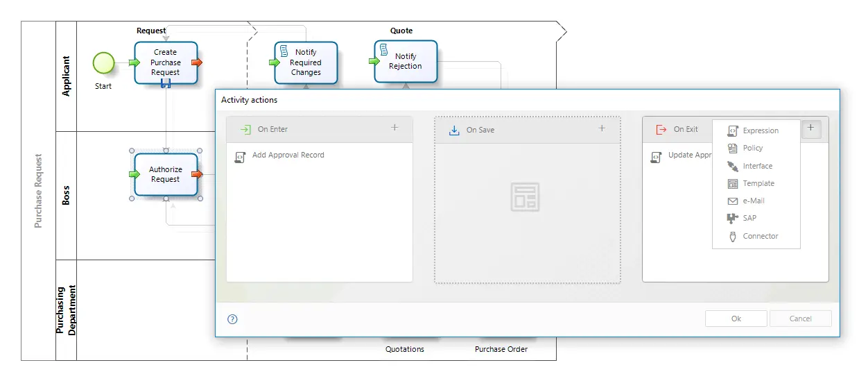Click the Update Approval expression icon
Image resolution: width=868 pixels, height=381 pixels.
656,157
